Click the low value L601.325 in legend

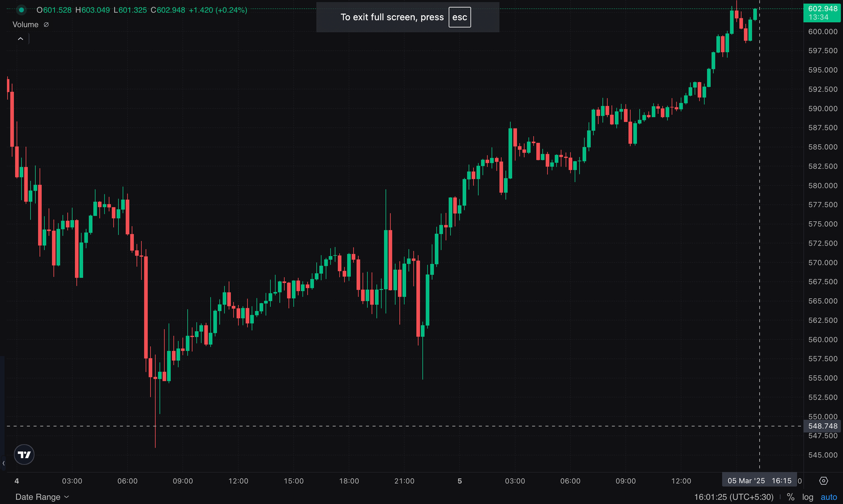coord(130,10)
